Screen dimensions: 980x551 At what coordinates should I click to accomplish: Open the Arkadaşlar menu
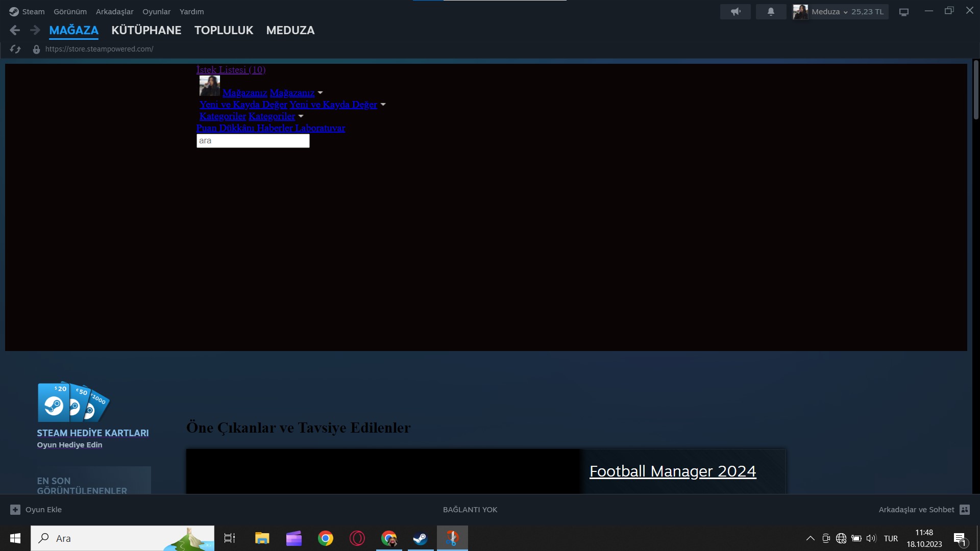click(x=114, y=11)
